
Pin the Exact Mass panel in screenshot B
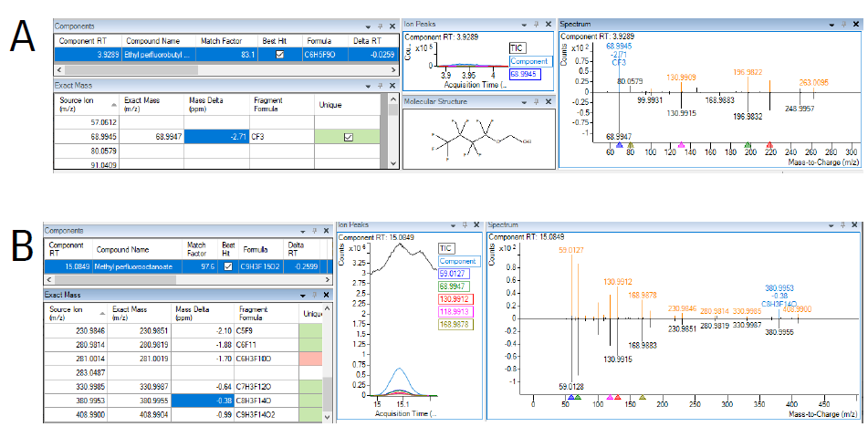pos(314,295)
